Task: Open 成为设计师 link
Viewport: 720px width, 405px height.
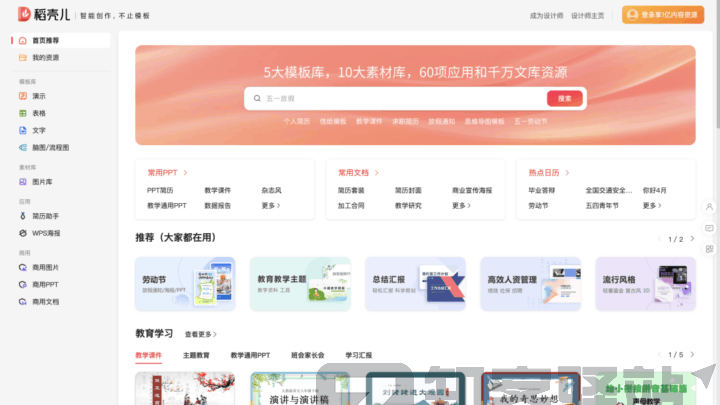Action: coord(546,16)
